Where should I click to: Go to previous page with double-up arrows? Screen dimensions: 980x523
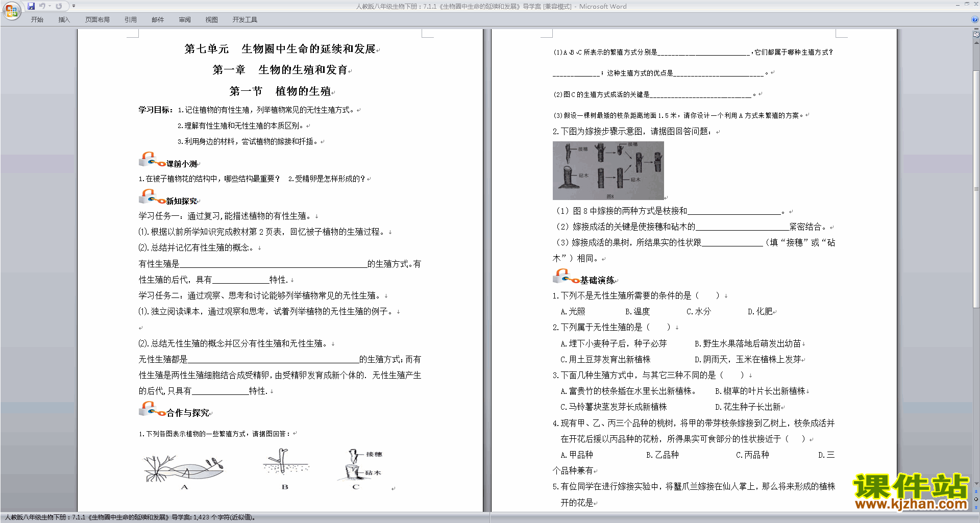tap(976, 492)
